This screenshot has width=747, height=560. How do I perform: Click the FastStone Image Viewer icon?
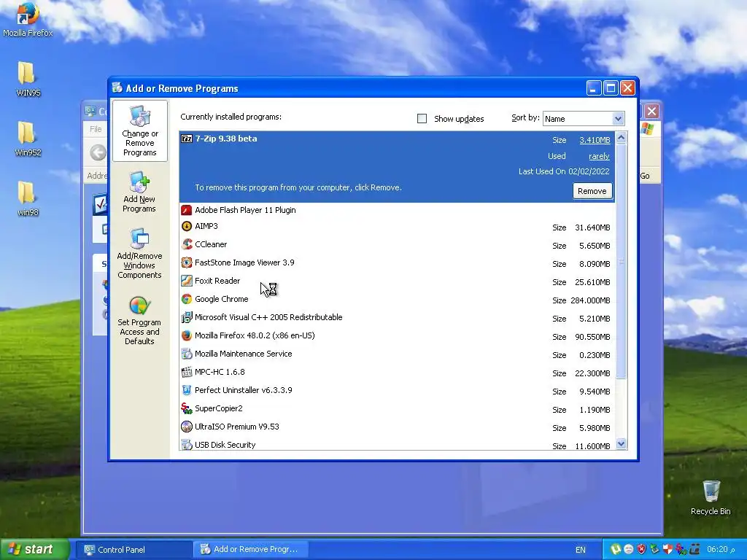187,262
